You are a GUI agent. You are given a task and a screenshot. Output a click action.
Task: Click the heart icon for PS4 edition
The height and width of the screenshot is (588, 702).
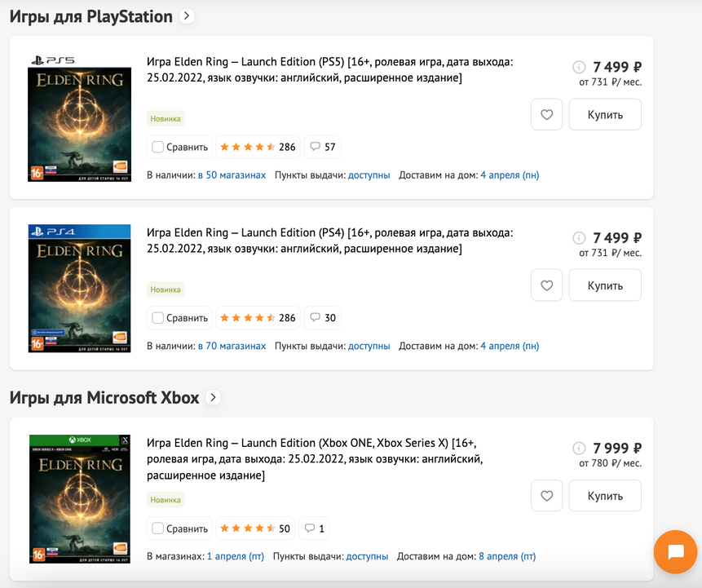[546, 286]
